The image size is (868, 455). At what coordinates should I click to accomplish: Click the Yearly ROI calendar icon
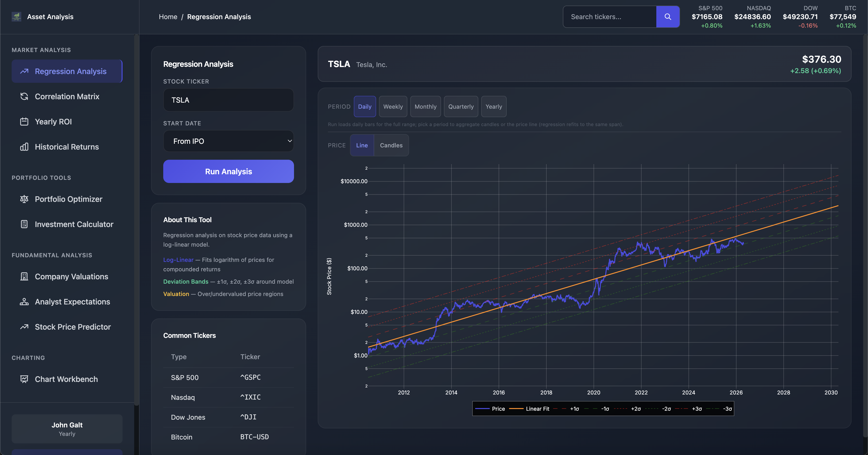click(24, 121)
